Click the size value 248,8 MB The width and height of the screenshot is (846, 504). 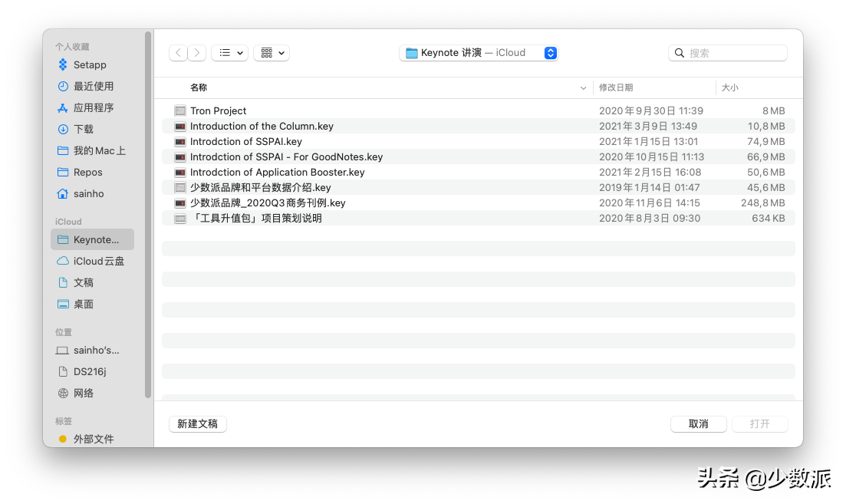click(x=763, y=203)
